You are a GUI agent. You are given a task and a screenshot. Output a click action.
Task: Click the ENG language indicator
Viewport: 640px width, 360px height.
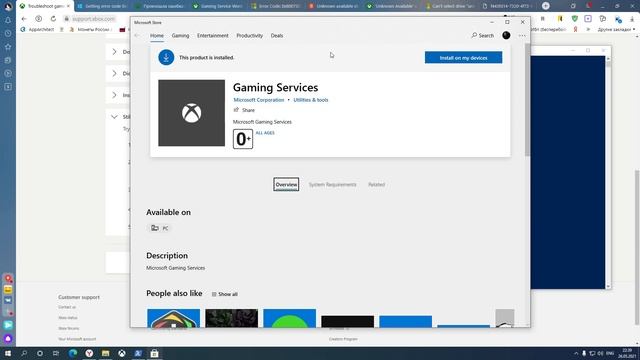click(x=610, y=353)
